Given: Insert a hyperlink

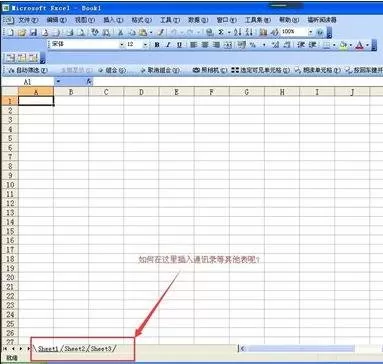Looking at the screenshot, I should 209,32.
